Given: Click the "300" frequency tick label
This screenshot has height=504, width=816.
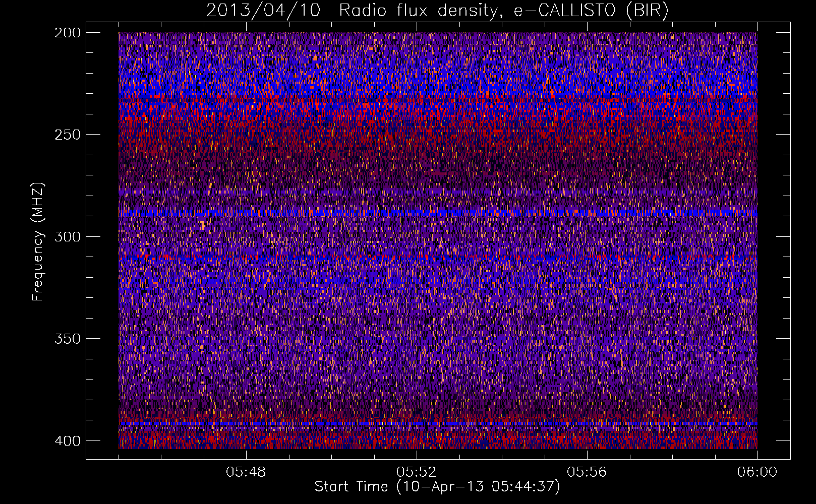Looking at the screenshot, I should coord(67,237).
